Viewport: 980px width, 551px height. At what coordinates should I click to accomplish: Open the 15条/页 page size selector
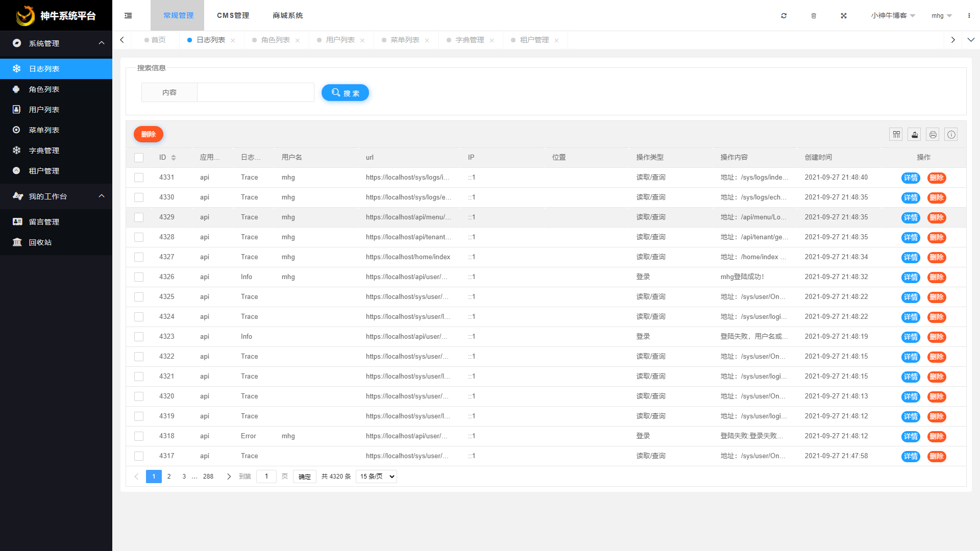pos(376,476)
